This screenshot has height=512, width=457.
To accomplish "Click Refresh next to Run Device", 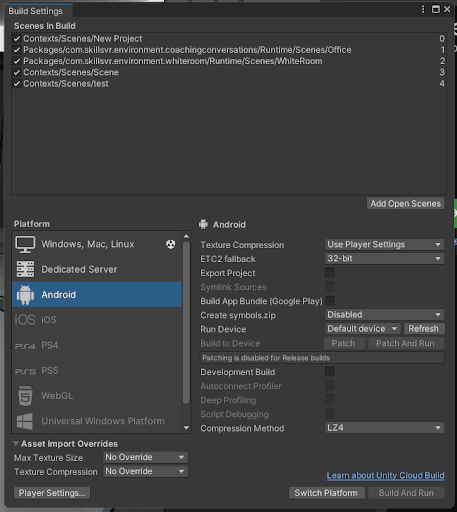I will (424, 329).
